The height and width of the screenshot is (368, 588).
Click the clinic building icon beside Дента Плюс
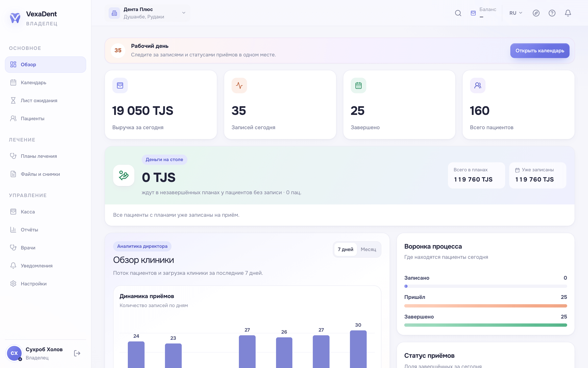[x=114, y=13]
